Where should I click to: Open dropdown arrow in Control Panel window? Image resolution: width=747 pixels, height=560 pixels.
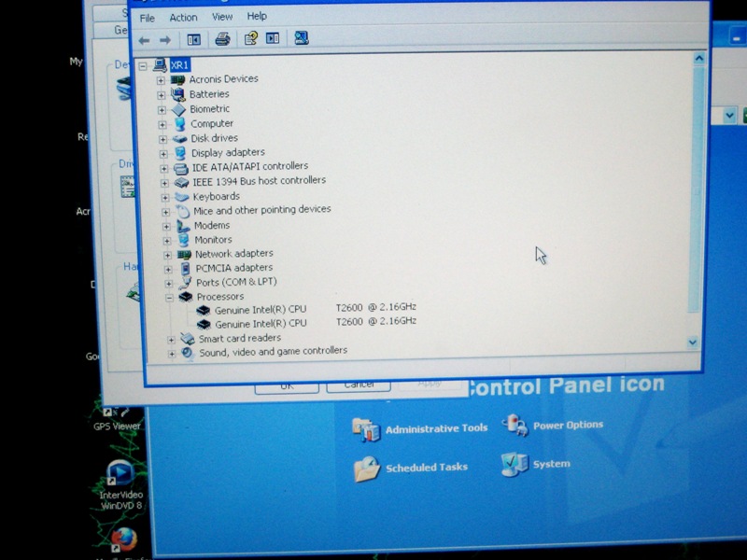tap(729, 115)
